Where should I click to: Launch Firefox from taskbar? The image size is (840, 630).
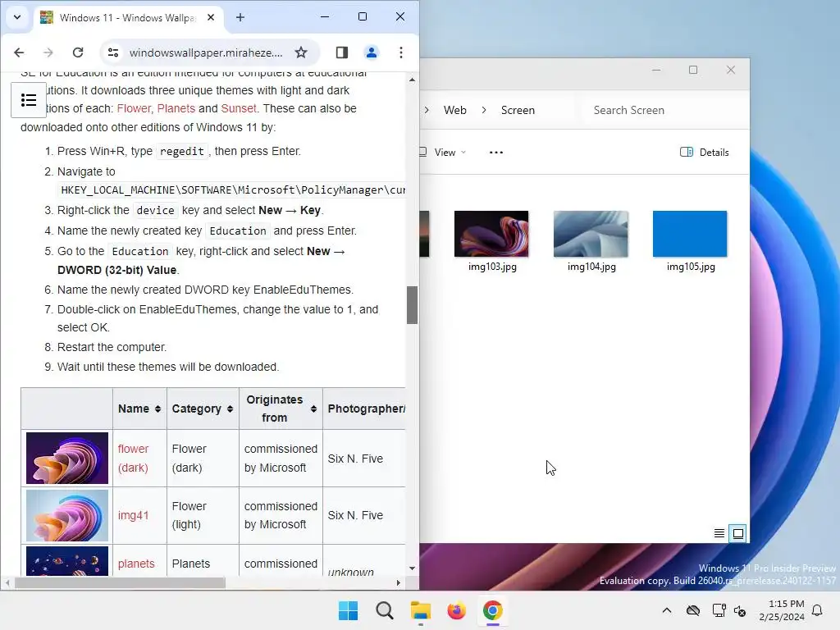pos(456,610)
